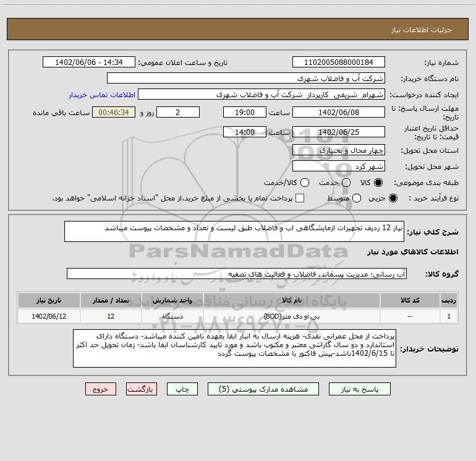Click the response deadline time 19:00

tap(245, 112)
